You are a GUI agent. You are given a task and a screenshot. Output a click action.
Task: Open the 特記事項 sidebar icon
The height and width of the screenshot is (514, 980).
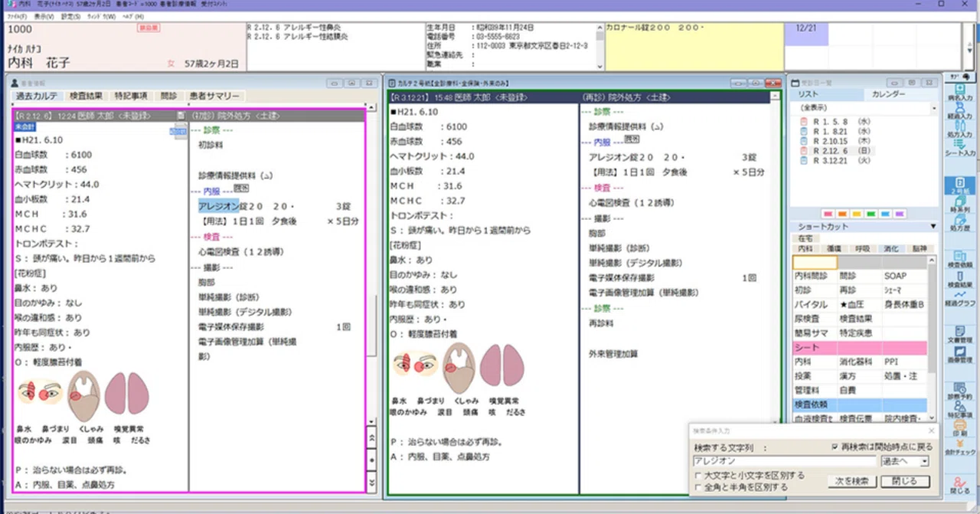coord(960,410)
